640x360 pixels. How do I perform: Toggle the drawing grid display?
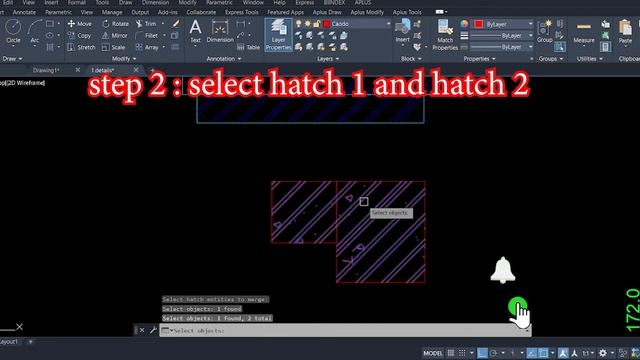[x=451, y=353]
